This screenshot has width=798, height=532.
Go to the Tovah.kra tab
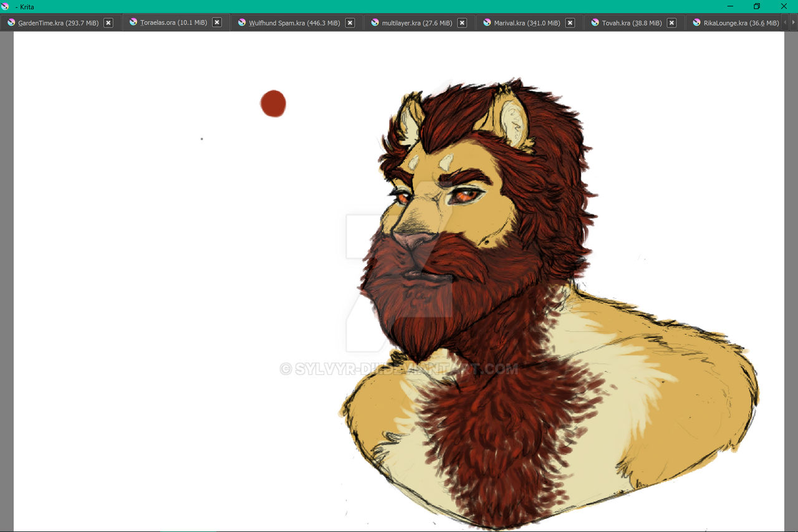[632, 23]
